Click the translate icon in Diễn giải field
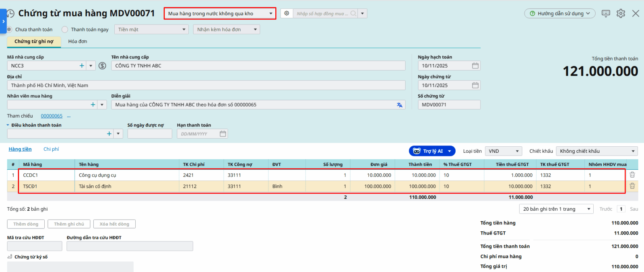 click(x=399, y=105)
